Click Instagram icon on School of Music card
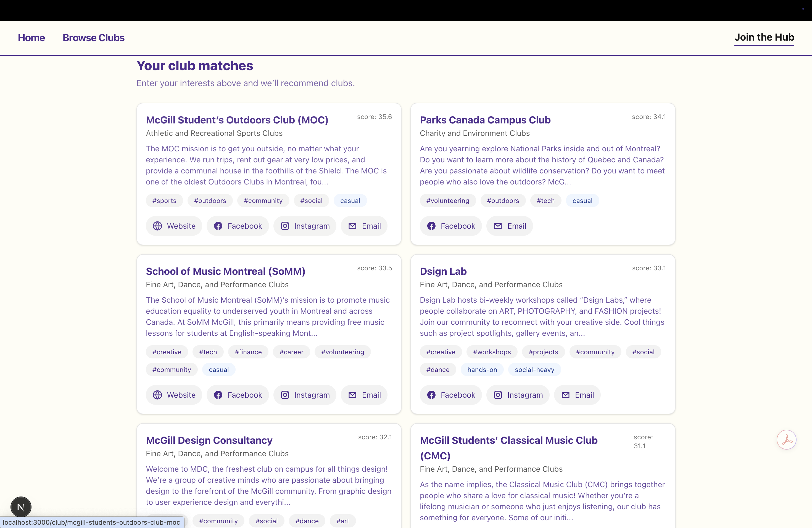Screen dimensions: 812x528 [x=285, y=395]
